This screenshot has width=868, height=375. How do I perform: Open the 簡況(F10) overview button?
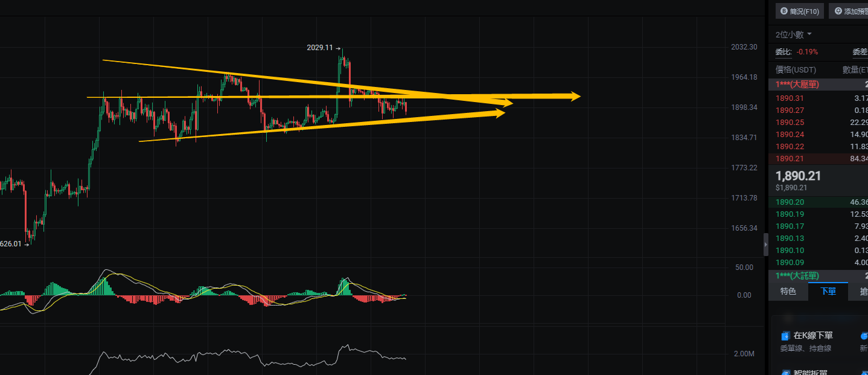point(800,11)
